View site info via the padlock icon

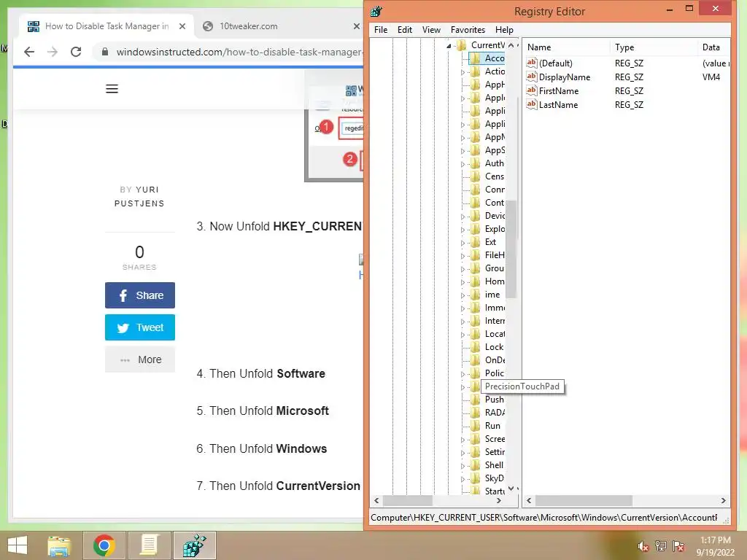click(105, 52)
